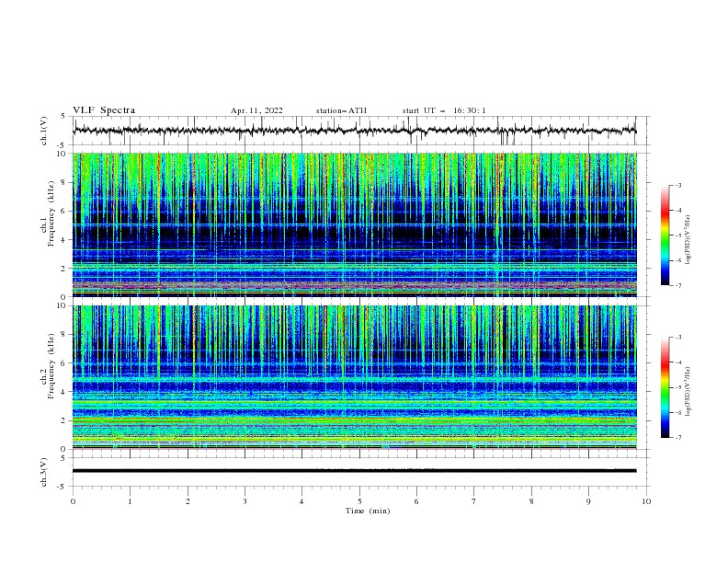The width and height of the screenshot is (728, 563).
Task: Select lower color bar's log(PSD) label
Action: 688,392
